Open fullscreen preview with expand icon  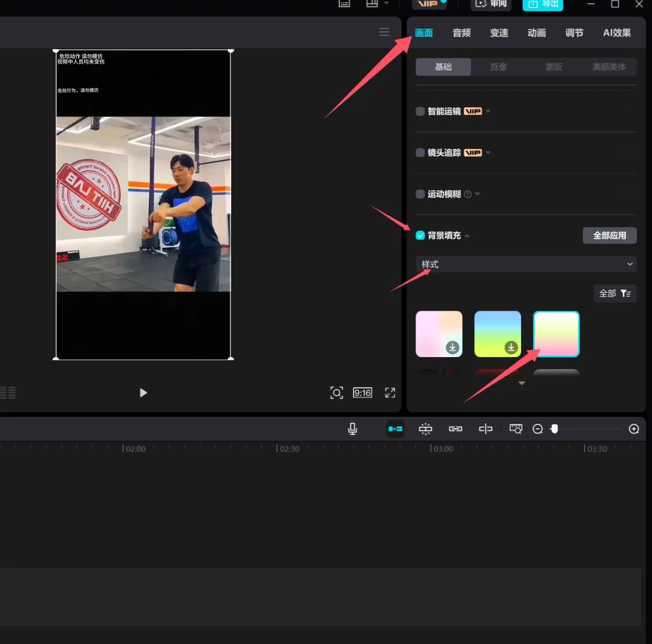coord(390,393)
